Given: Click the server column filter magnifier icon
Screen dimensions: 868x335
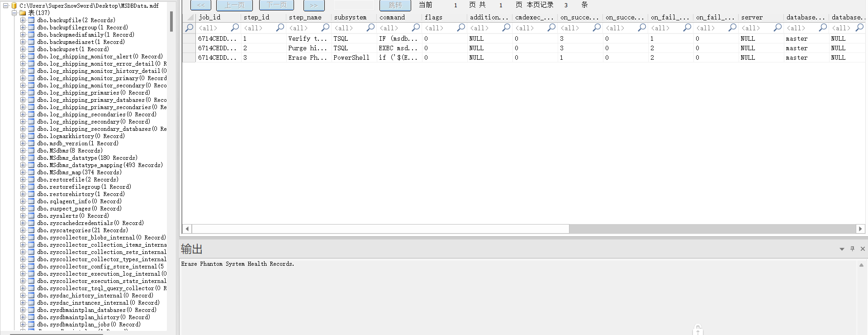Looking at the screenshot, I should coord(778,28).
